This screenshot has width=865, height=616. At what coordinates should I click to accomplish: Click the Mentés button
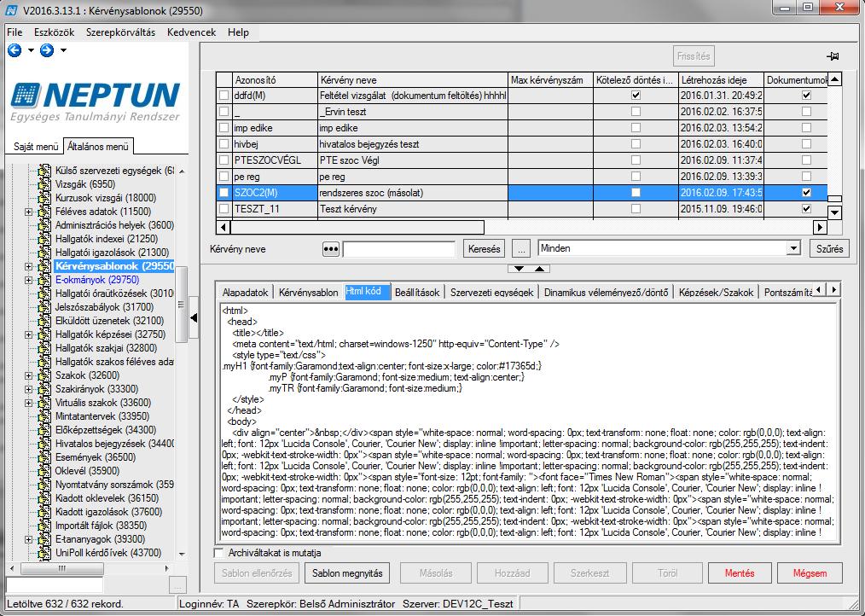740,573
